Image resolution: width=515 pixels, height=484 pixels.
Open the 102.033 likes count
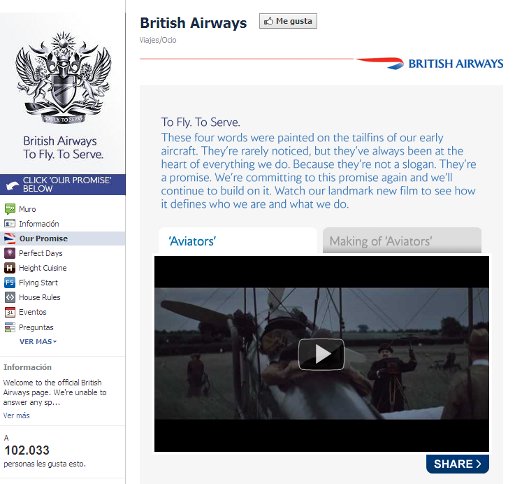coord(27,450)
